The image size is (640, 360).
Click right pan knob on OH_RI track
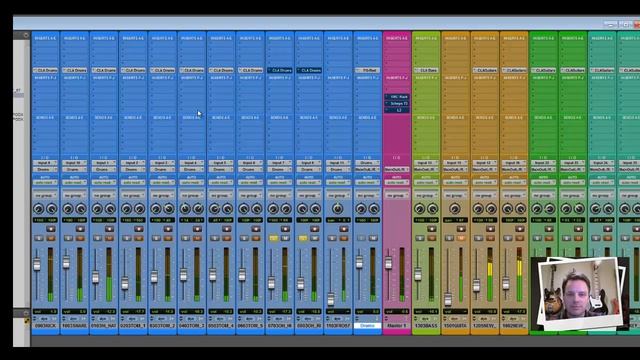click(x=316, y=209)
